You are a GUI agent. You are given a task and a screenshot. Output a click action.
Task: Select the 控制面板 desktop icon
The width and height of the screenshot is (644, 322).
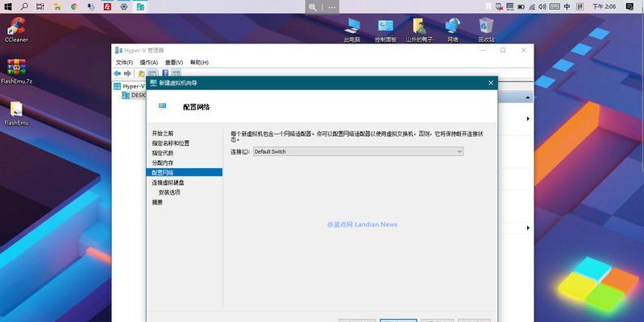[385, 30]
